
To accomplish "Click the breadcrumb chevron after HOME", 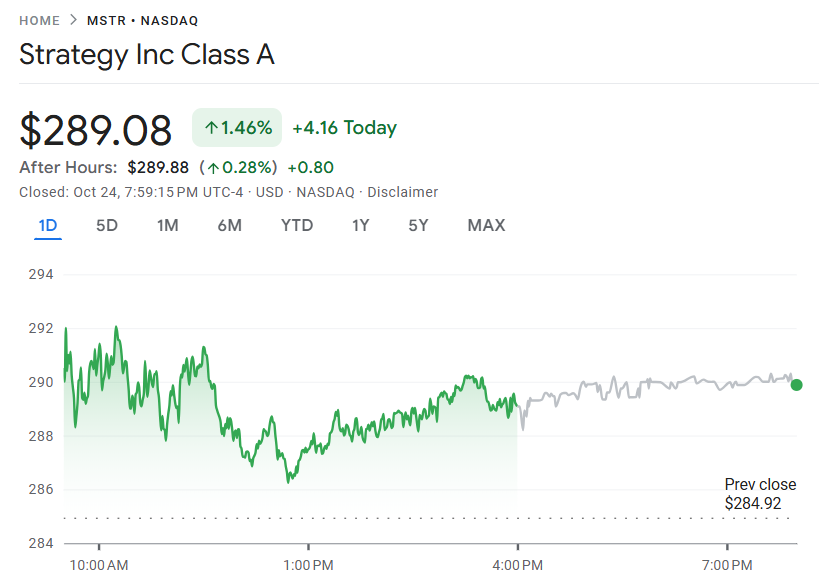I will [74, 20].
